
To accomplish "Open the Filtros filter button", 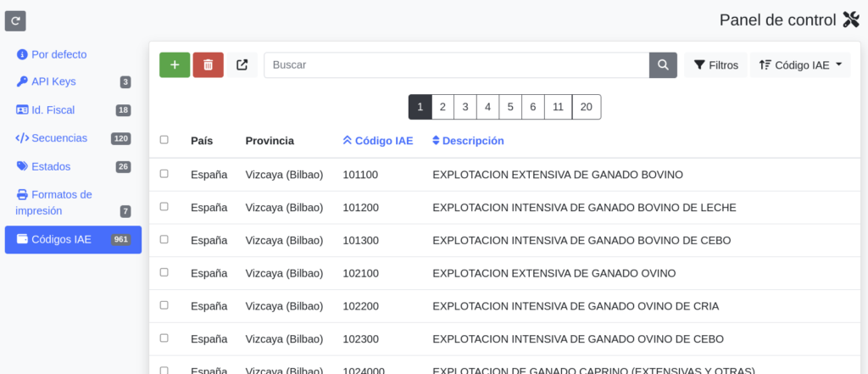I will pos(715,65).
